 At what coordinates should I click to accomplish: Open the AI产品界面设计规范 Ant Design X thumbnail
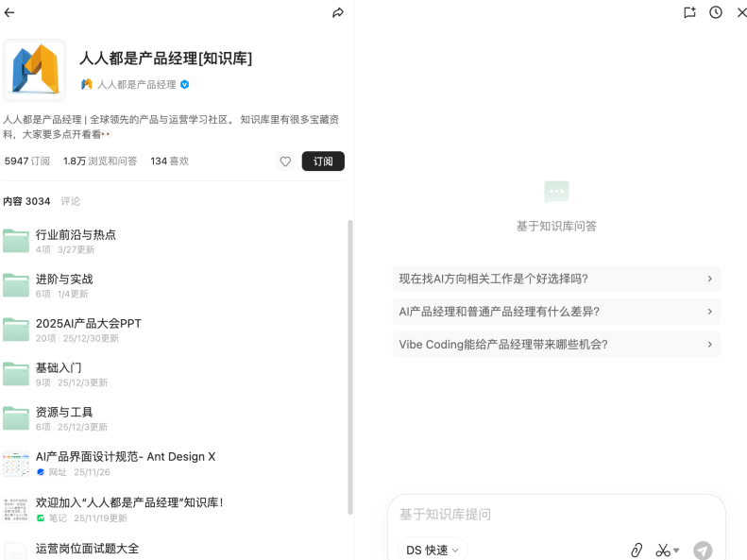pyautogui.click(x=16, y=464)
